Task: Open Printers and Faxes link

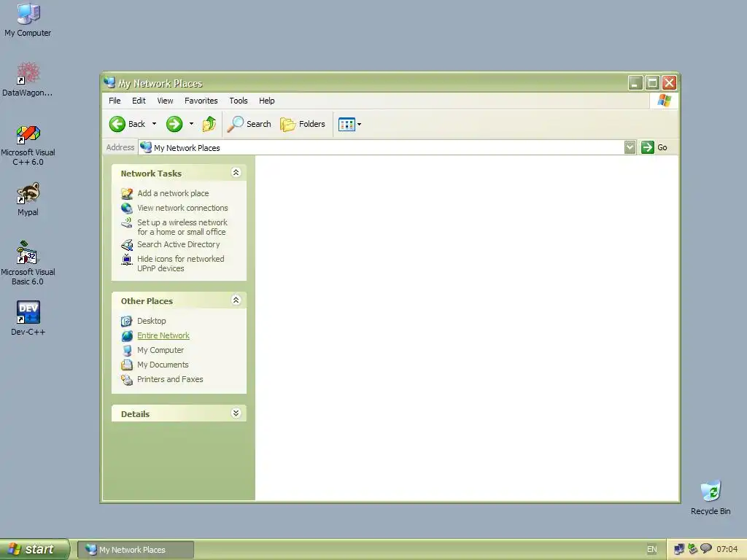Action: coord(170,379)
